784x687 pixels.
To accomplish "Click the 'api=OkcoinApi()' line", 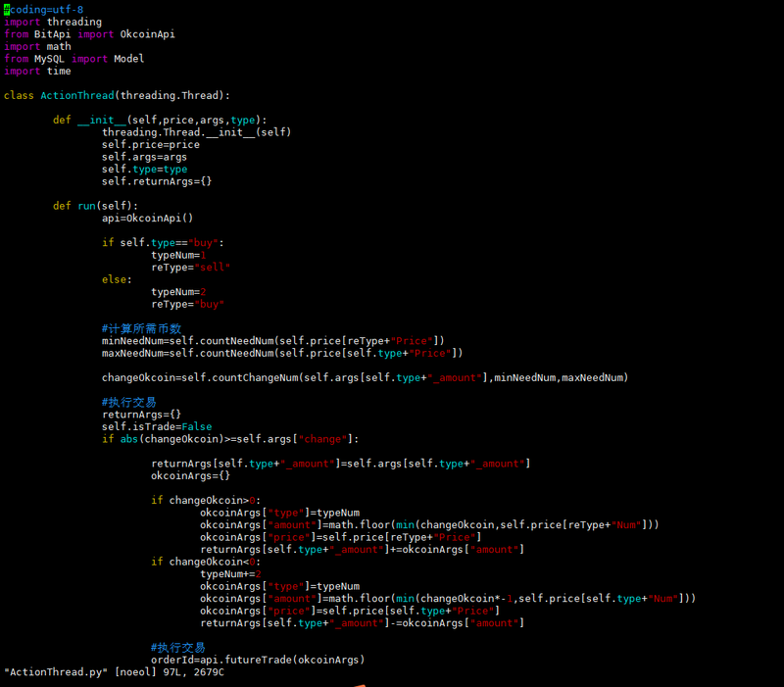I will tap(148, 218).
